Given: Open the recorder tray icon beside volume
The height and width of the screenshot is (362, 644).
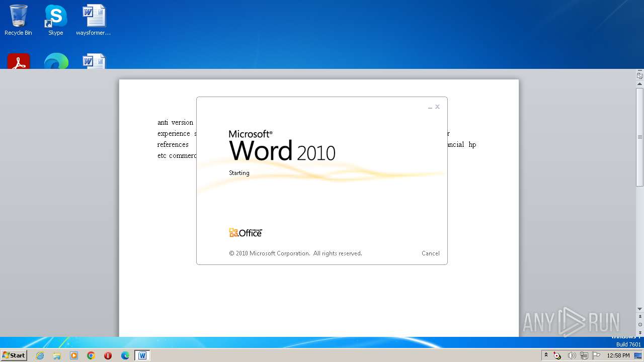Looking at the screenshot, I should [557, 355].
